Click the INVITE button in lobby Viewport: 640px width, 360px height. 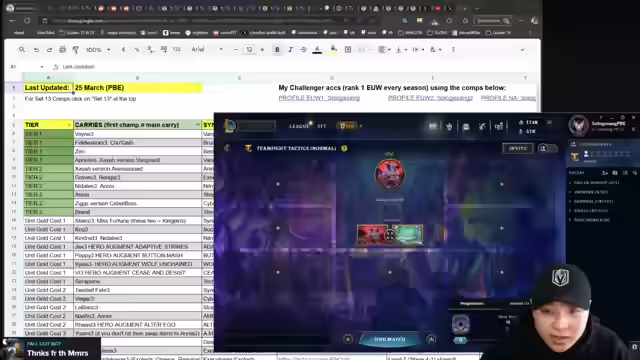point(518,148)
